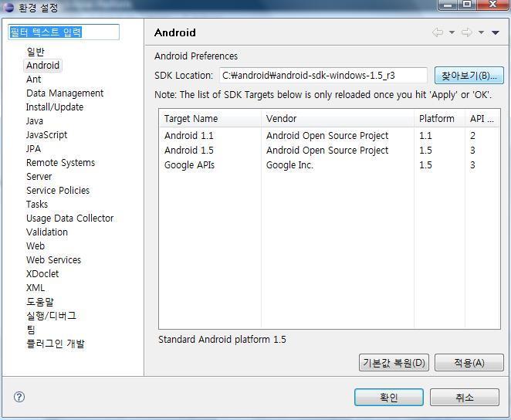Select the Android 1.1 target row
511x420 pixels.
(330, 136)
